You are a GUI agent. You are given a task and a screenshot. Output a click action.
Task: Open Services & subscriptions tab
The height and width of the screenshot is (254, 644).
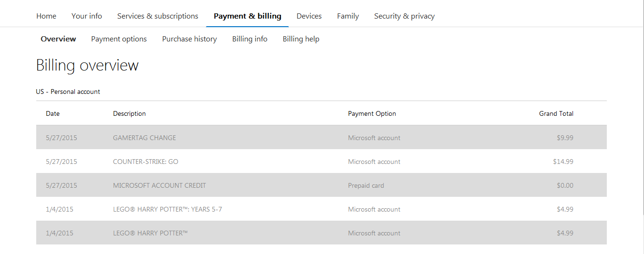158,16
